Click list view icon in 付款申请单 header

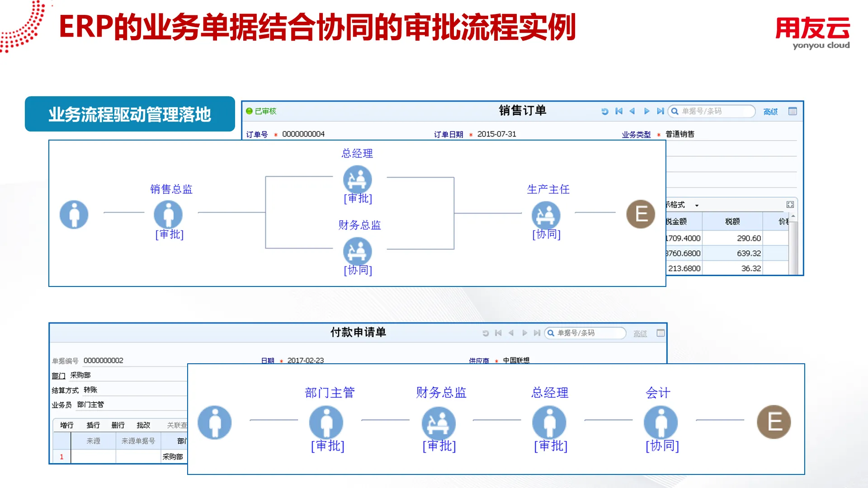coord(660,333)
